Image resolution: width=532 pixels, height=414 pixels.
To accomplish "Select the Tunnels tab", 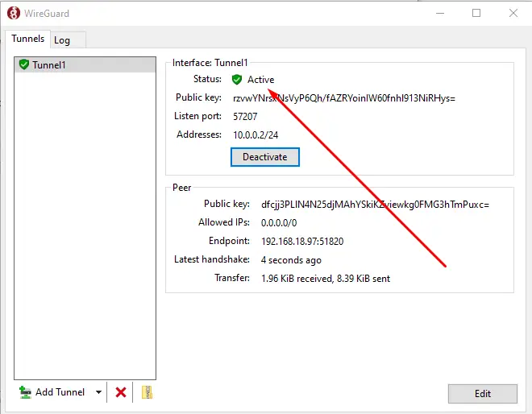I will point(27,39).
